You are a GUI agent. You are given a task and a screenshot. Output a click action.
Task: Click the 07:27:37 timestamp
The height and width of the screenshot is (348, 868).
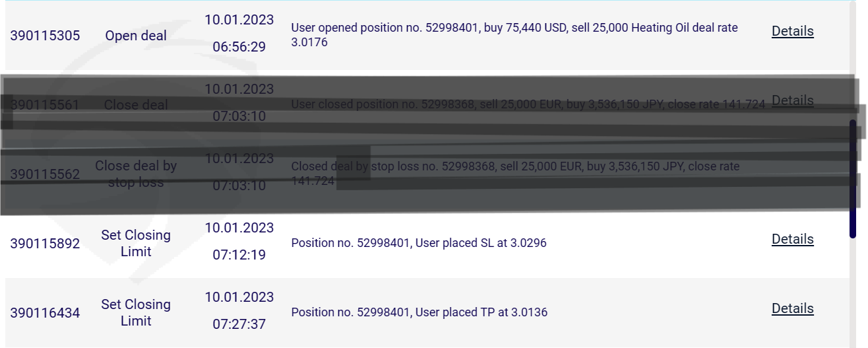239,324
